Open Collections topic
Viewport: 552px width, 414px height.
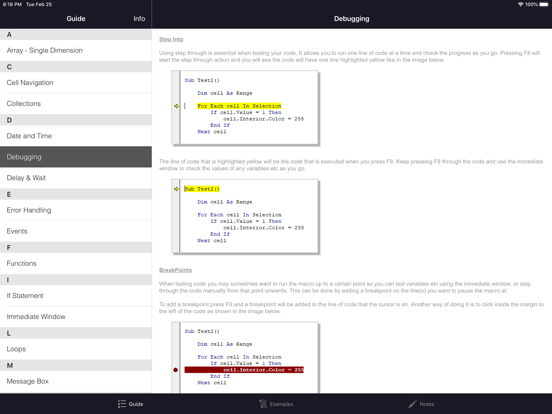(x=76, y=104)
